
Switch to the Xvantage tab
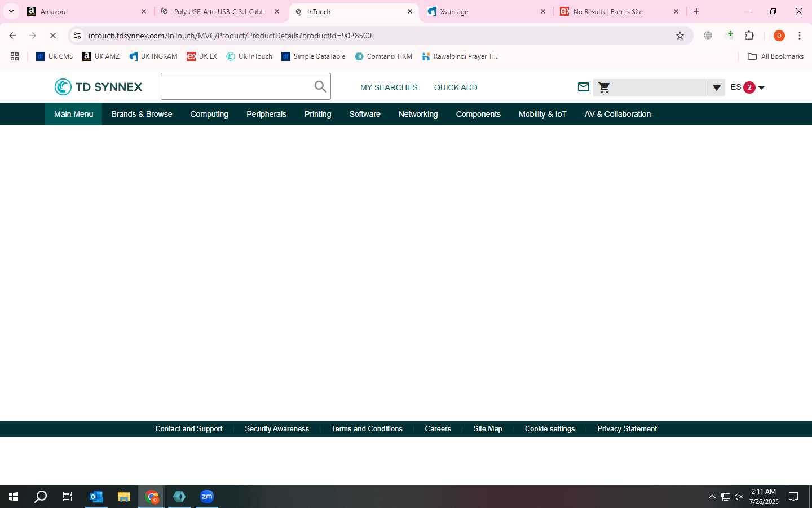point(485,11)
